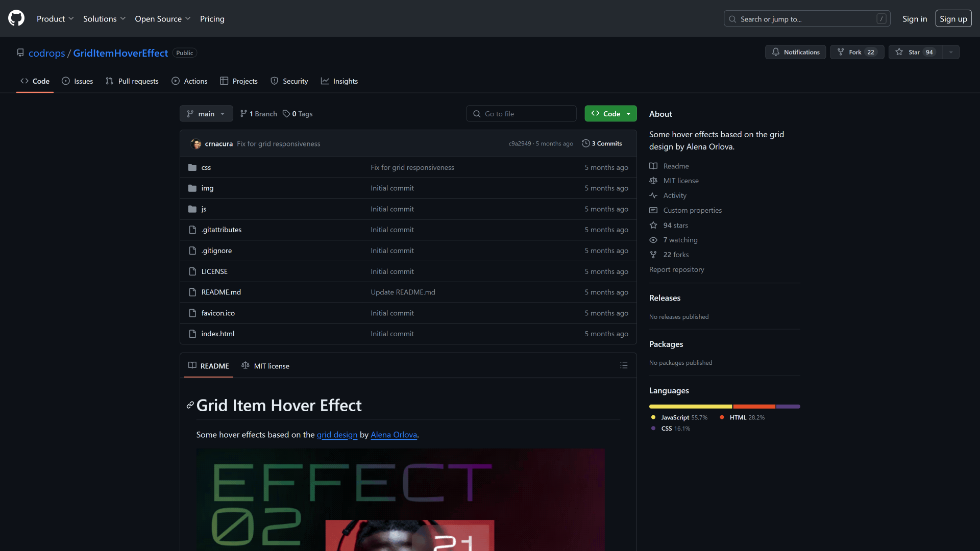The width and height of the screenshot is (980, 551).
Task: Expand the Product navigation menu
Action: coord(55,19)
